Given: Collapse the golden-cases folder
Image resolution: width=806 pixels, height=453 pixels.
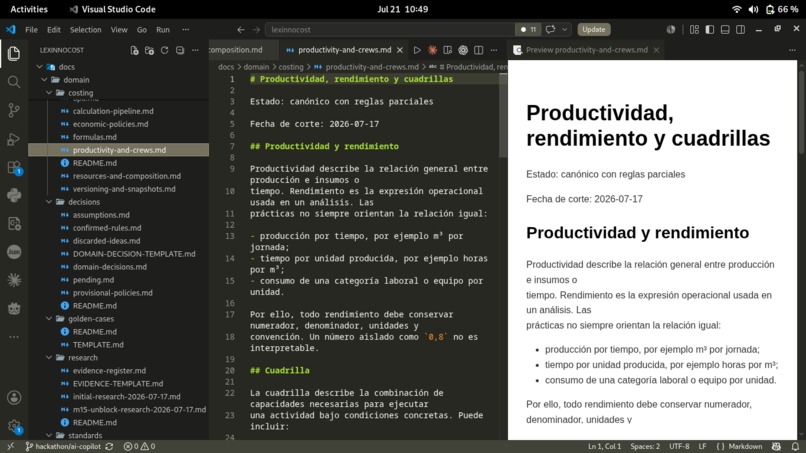Looking at the screenshot, I should 49,318.
